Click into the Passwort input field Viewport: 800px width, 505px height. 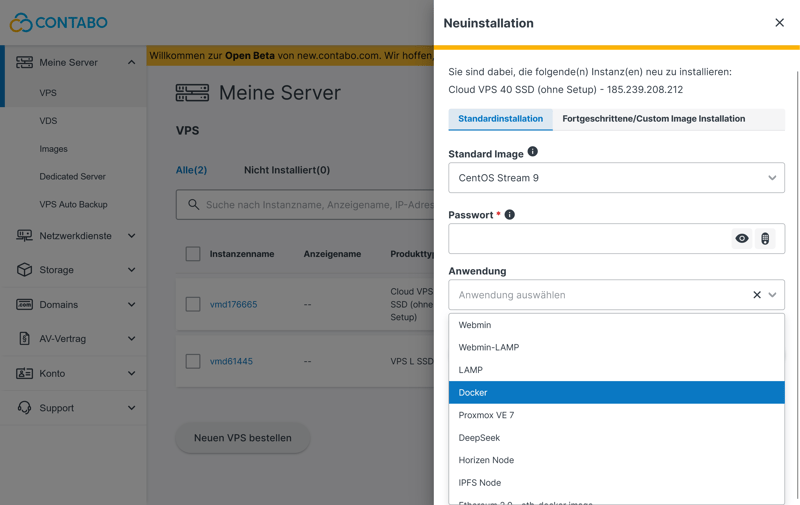588,239
